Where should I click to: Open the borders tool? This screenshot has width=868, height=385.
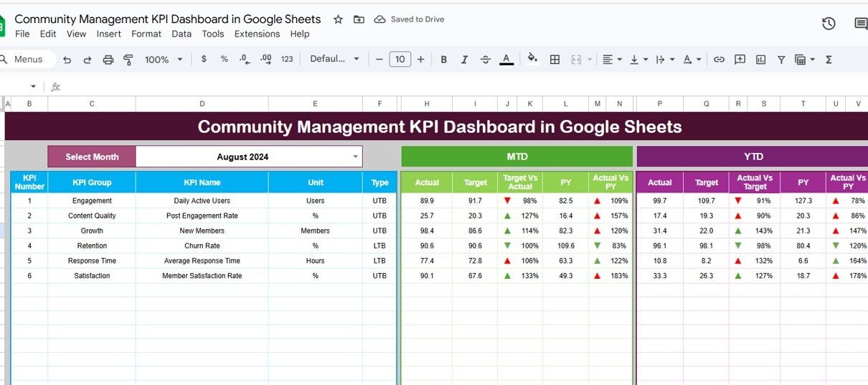(x=555, y=60)
